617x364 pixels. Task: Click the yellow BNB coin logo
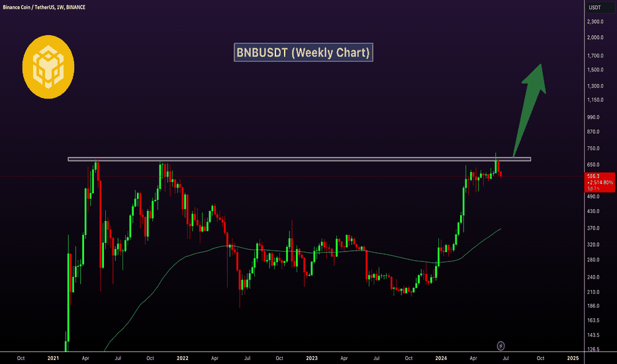click(x=48, y=67)
